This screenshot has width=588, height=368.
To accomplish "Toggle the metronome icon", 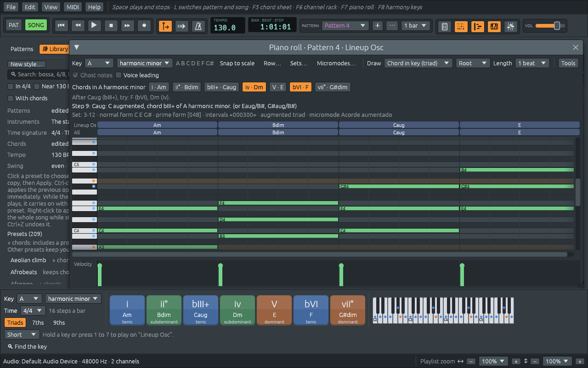I will click(x=198, y=26).
